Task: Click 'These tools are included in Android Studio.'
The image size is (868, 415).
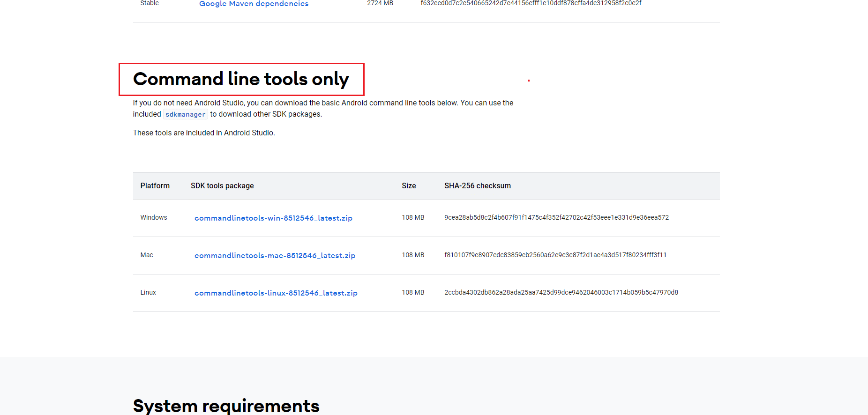Action: point(204,133)
